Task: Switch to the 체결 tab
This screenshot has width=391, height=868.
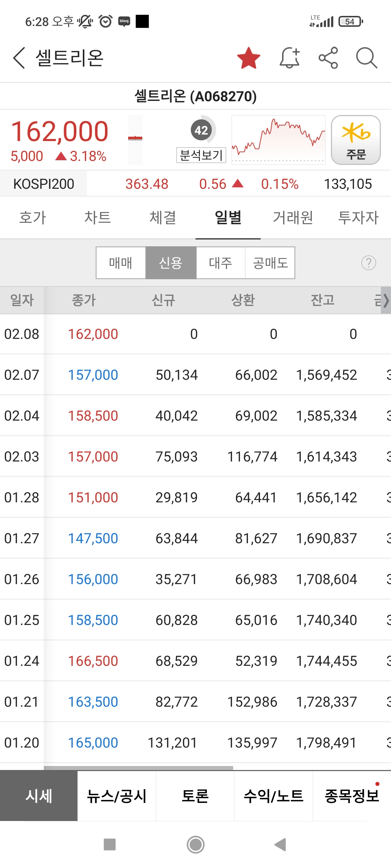Action: 163,217
